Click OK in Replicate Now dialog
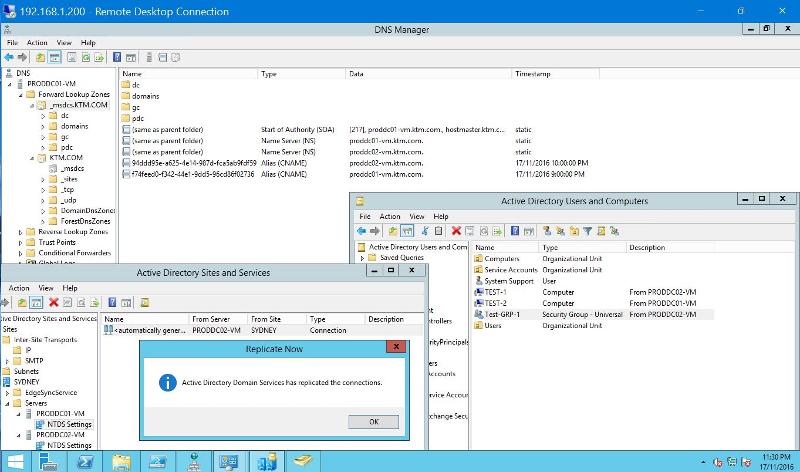 click(373, 422)
